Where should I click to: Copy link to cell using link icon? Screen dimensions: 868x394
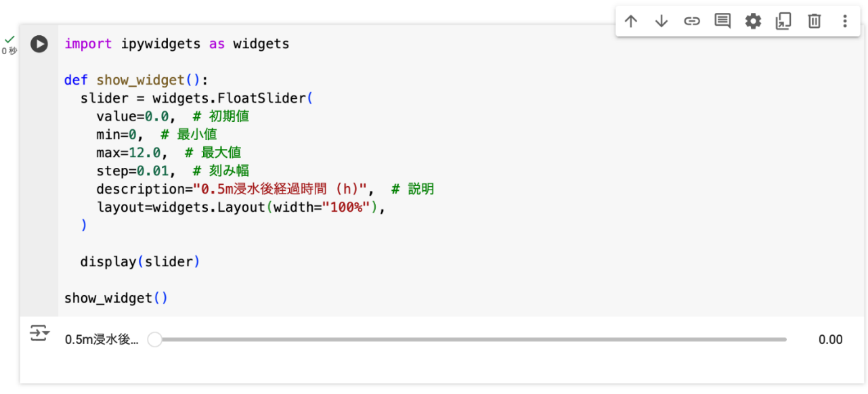[692, 22]
